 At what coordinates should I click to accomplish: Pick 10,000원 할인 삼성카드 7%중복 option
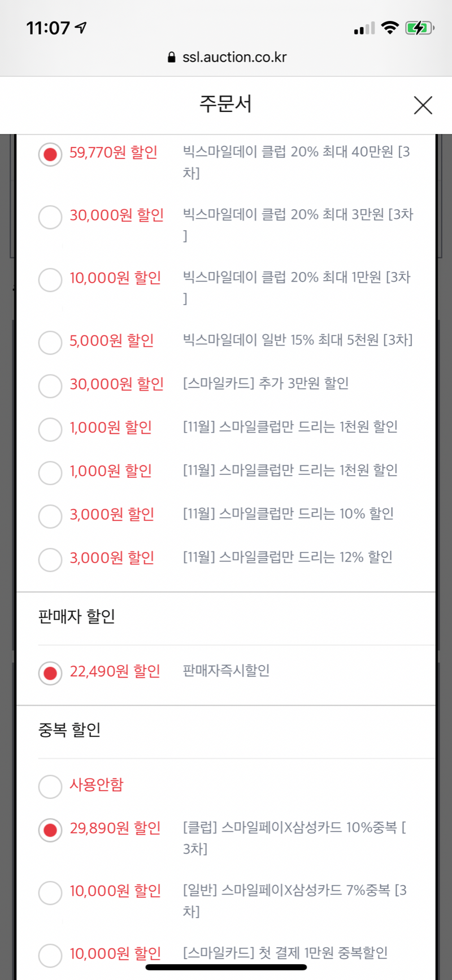[x=50, y=893]
